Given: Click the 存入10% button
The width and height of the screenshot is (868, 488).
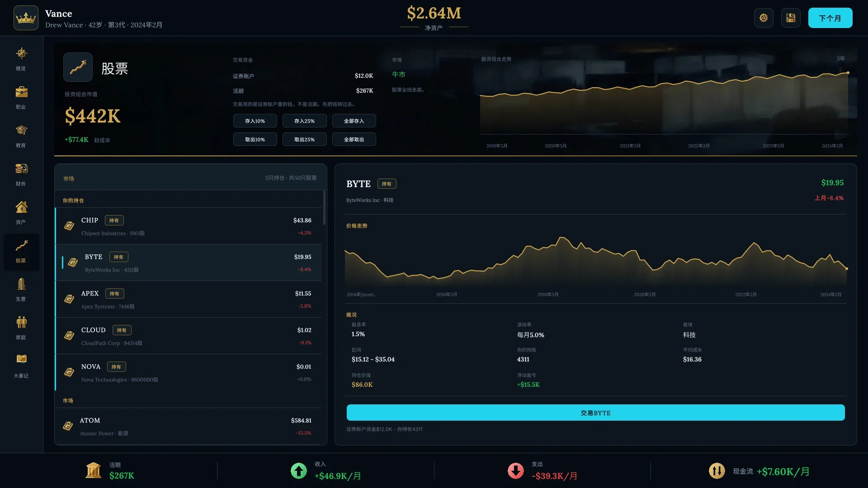Looking at the screenshot, I should coord(255,121).
